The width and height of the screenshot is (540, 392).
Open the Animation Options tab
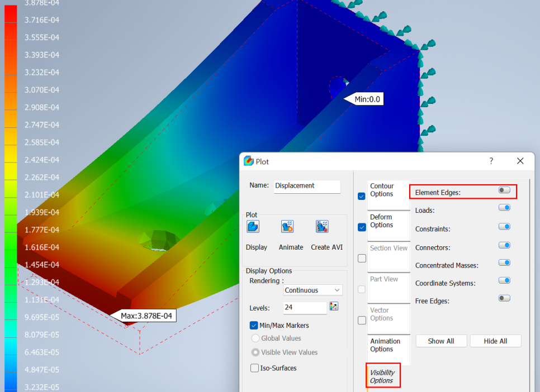point(385,345)
